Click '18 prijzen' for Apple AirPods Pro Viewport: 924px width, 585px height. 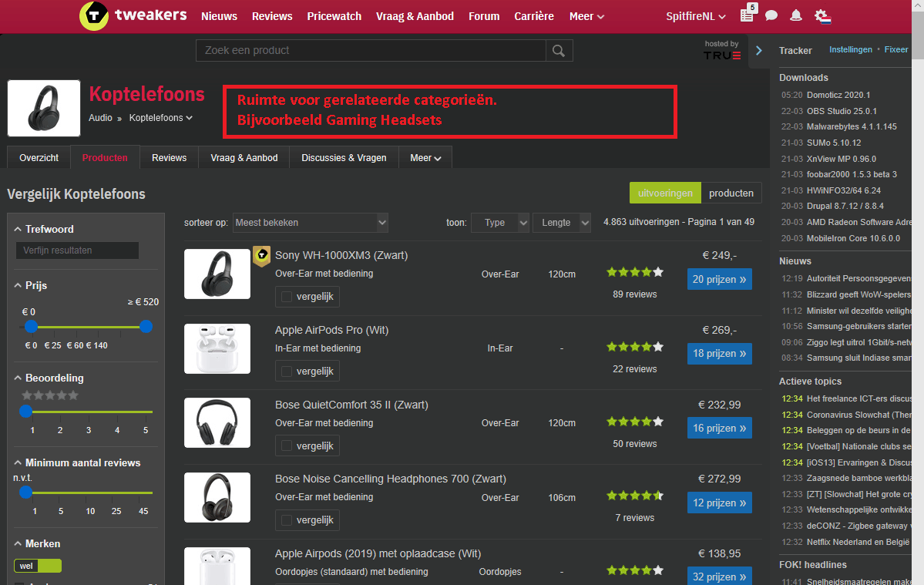point(720,354)
